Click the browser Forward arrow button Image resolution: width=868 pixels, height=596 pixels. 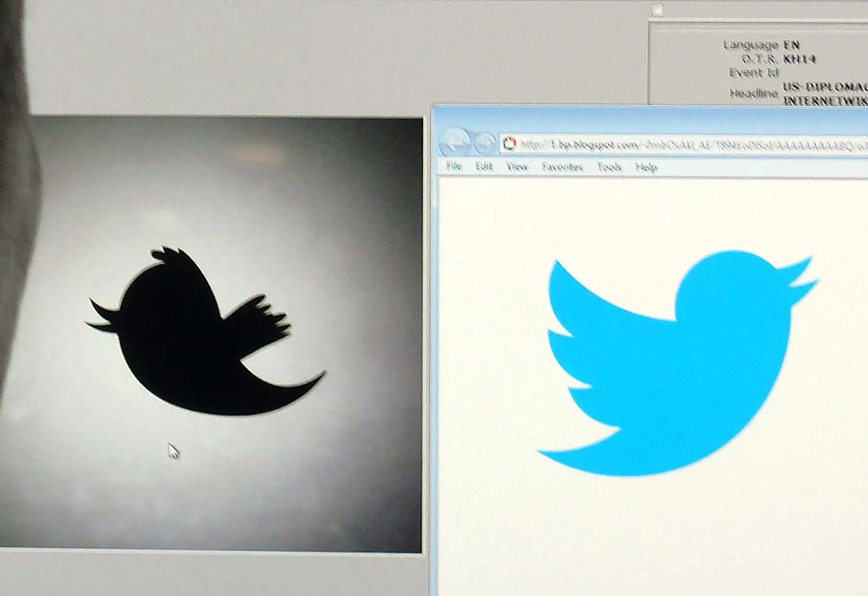coord(485,143)
